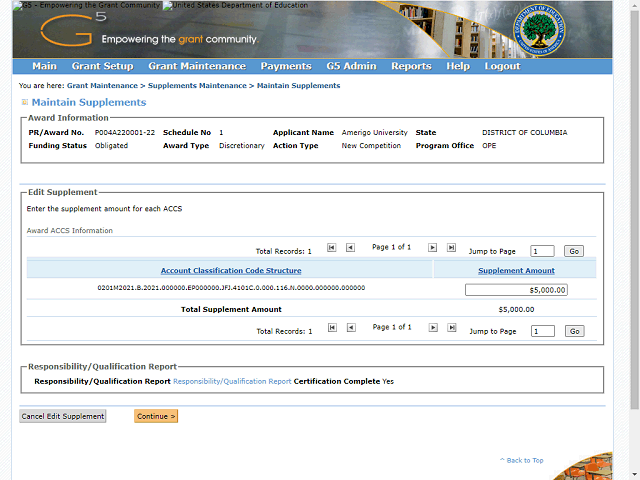Open the Responsibility/Qualification Report link

point(232,381)
